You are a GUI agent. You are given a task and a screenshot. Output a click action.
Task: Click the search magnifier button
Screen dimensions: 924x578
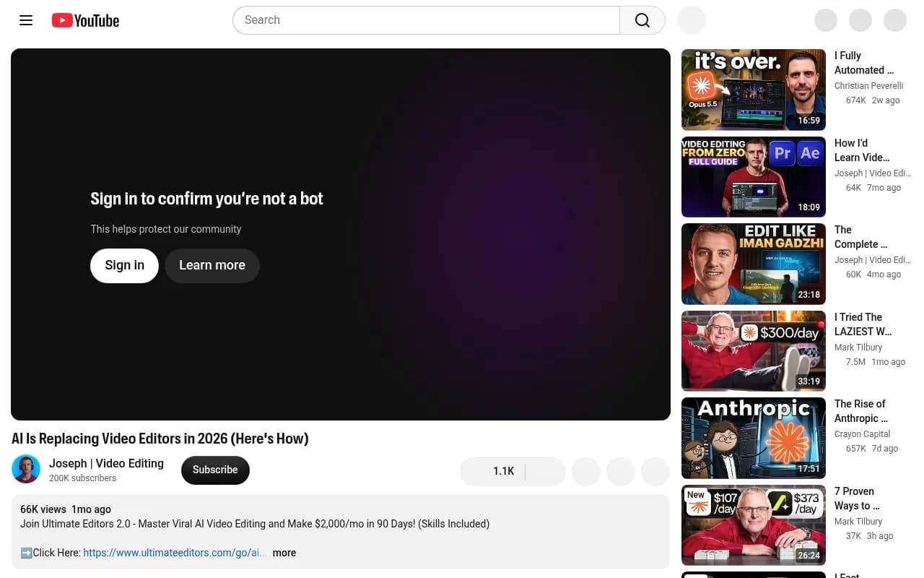click(642, 20)
